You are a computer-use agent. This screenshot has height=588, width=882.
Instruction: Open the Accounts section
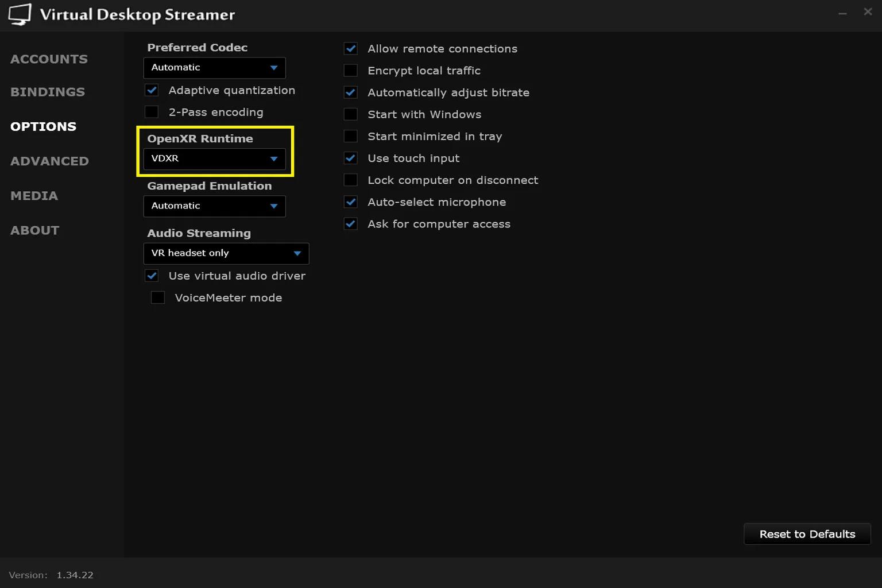[x=49, y=59]
